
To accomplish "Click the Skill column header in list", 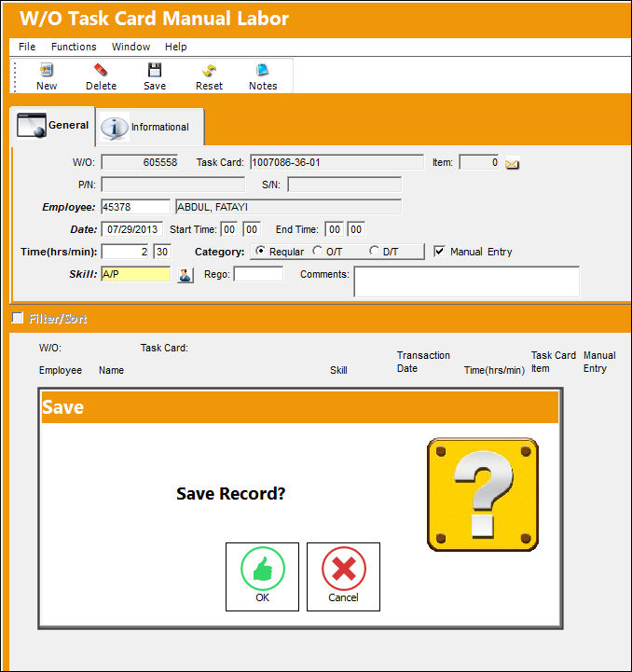I will [x=338, y=370].
